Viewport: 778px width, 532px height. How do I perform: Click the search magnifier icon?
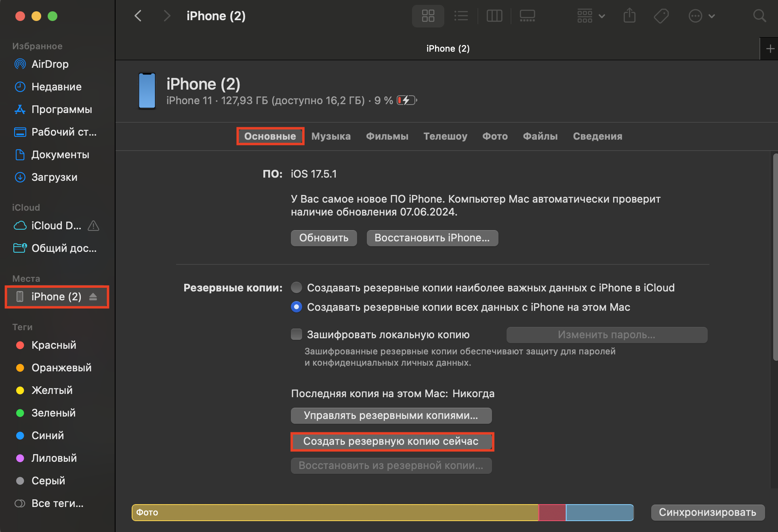coord(759,16)
